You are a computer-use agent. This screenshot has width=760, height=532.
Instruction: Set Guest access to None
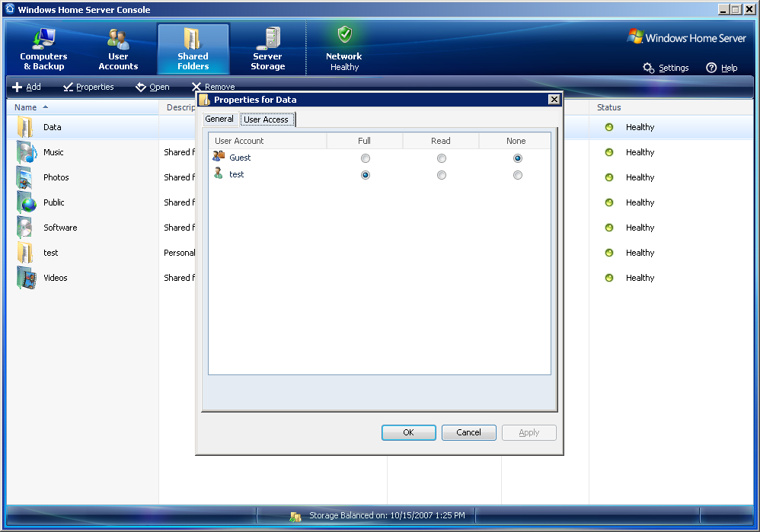point(518,158)
